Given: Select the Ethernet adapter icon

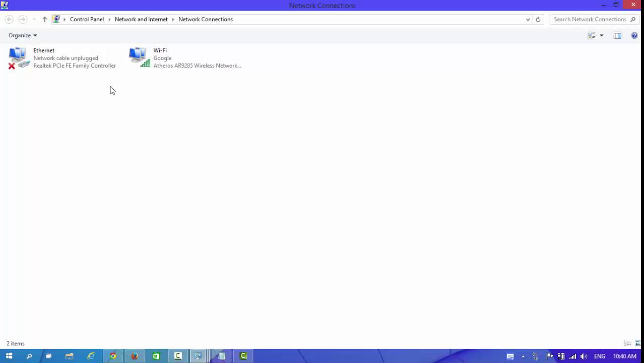Looking at the screenshot, I should [19, 58].
